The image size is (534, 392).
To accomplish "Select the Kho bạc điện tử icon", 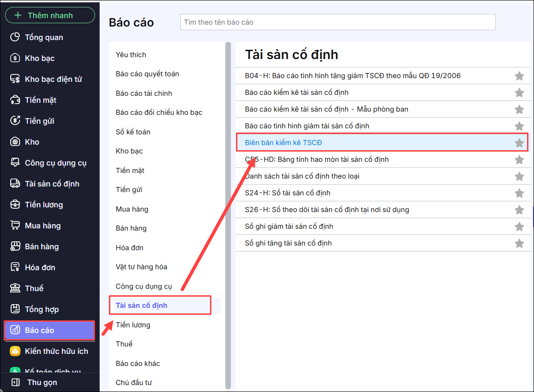I will (15, 79).
